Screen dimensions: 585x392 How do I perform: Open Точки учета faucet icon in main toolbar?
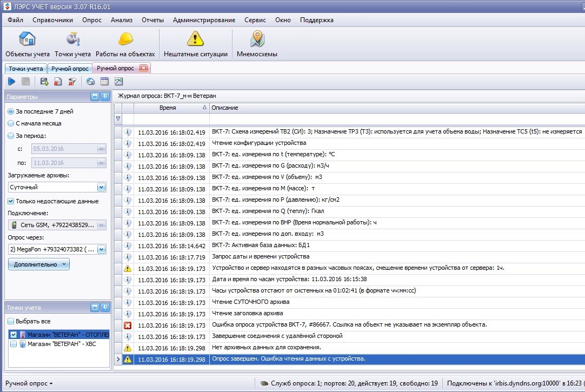pyautogui.click(x=73, y=45)
